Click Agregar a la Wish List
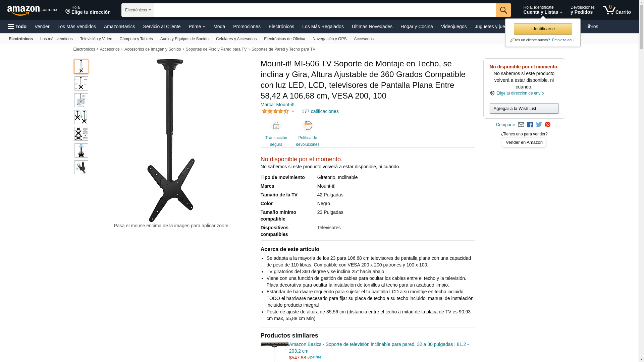The image size is (644, 362). point(524,108)
